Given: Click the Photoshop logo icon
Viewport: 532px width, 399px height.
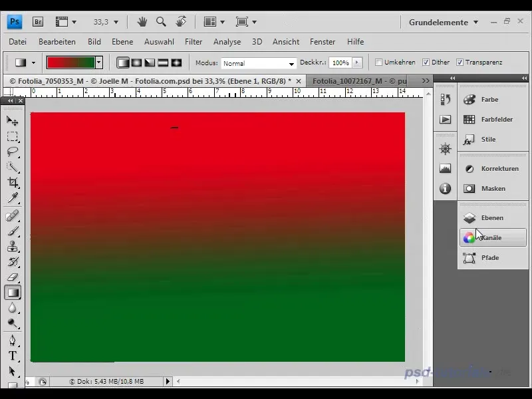Looking at the screenshot, I should click(15, 22).
